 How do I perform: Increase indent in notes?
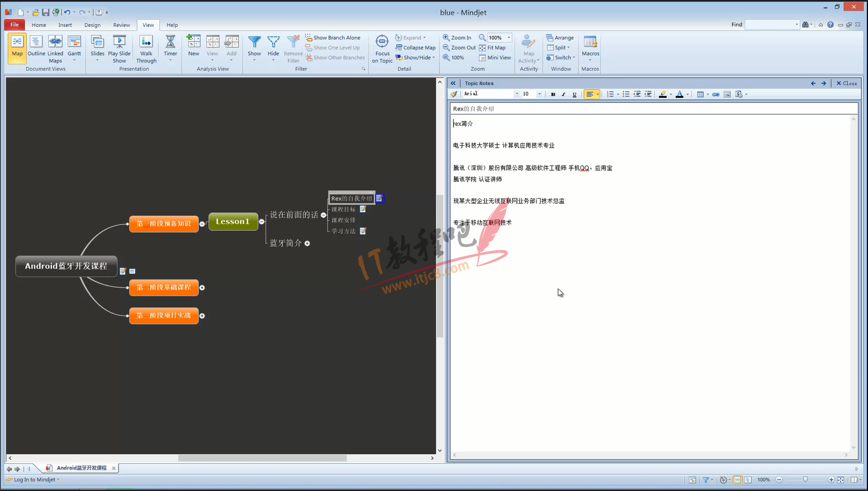tap(648, 94)
